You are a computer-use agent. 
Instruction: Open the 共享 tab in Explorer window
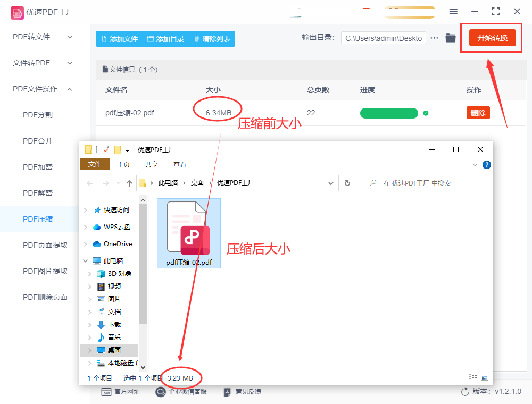click(151, 164)
